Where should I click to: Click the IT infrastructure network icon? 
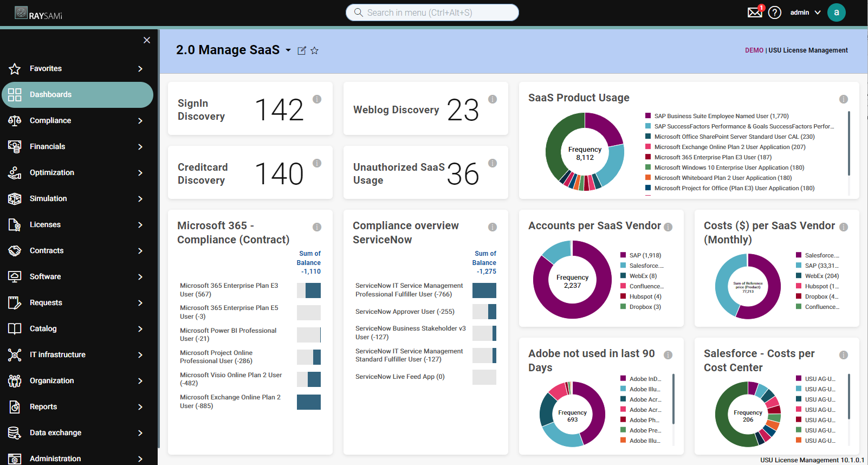tap(15, 355)
